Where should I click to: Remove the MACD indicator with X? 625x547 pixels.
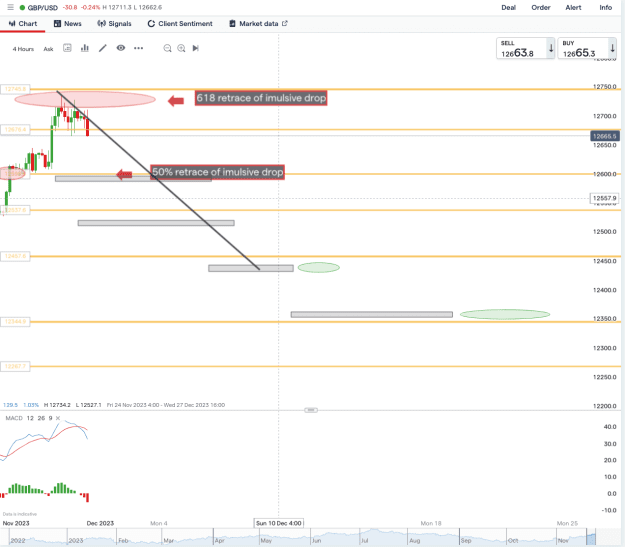pyautogui.click(x=58, y=418)
